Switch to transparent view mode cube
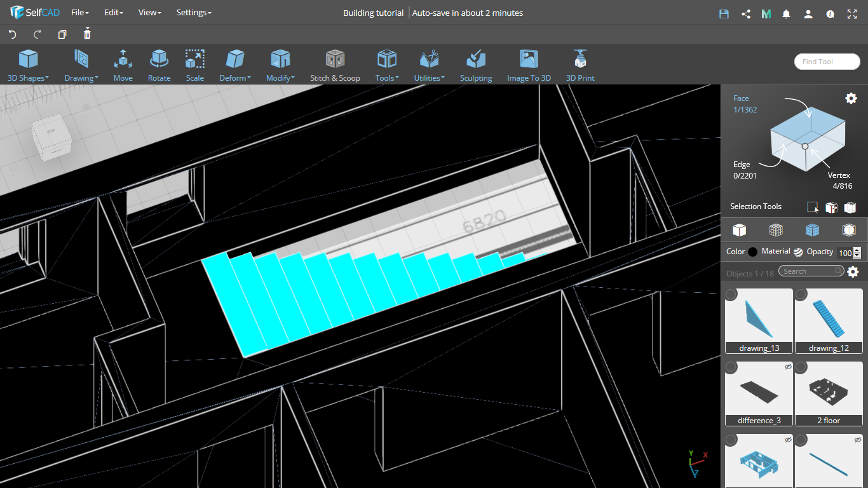 click(849, 229)
